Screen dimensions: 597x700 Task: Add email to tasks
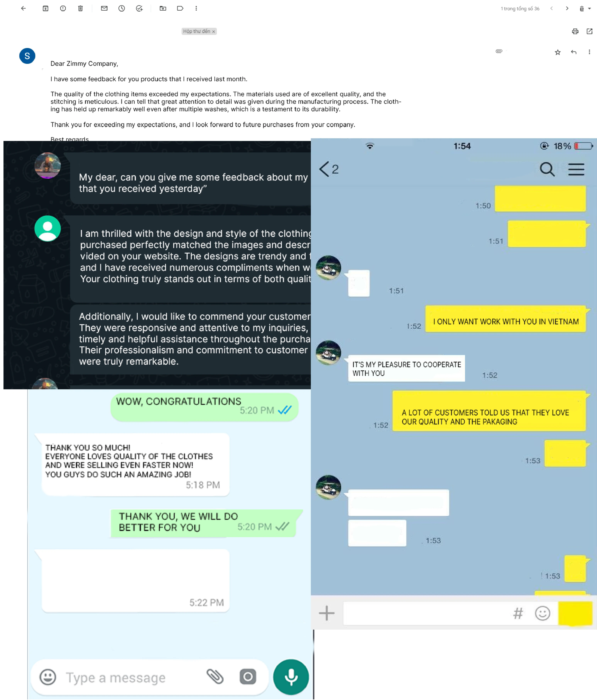139,8
